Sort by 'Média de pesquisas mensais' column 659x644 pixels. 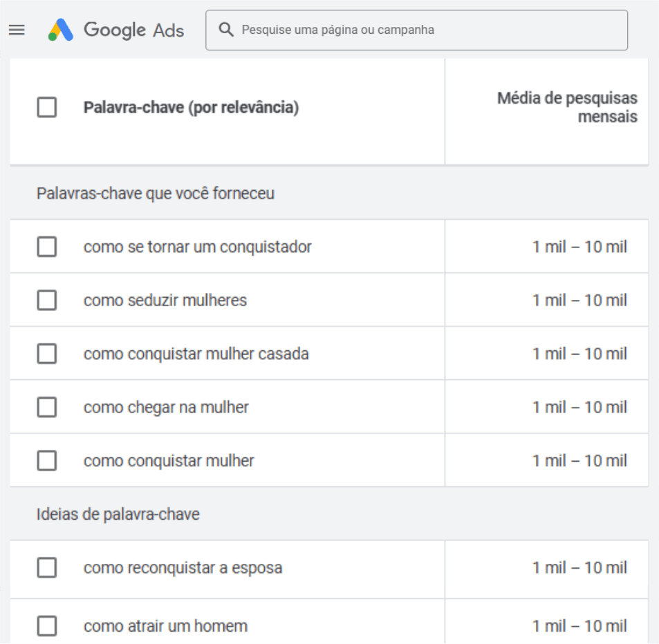pyautogui.click(x=567, y=107)
